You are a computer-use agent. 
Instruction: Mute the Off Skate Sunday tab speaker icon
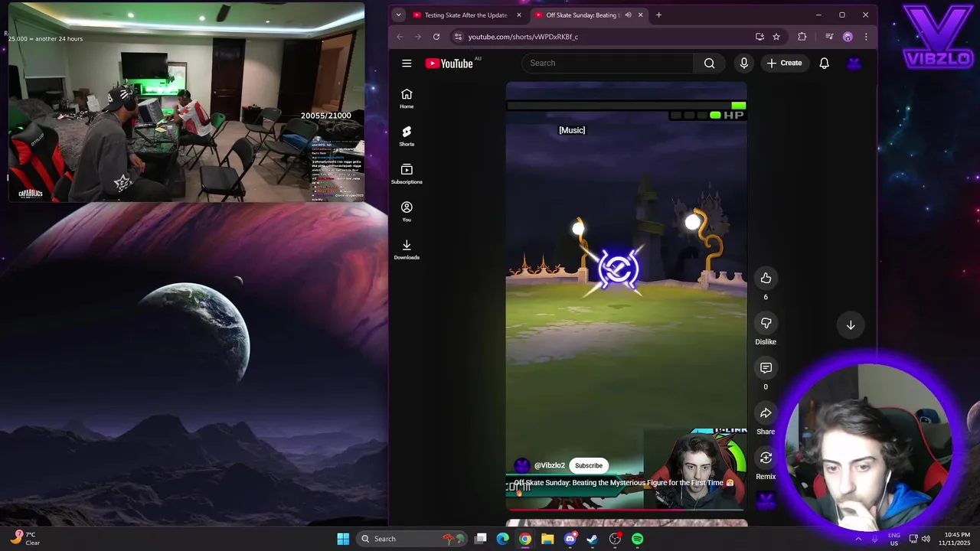(629, 15)
